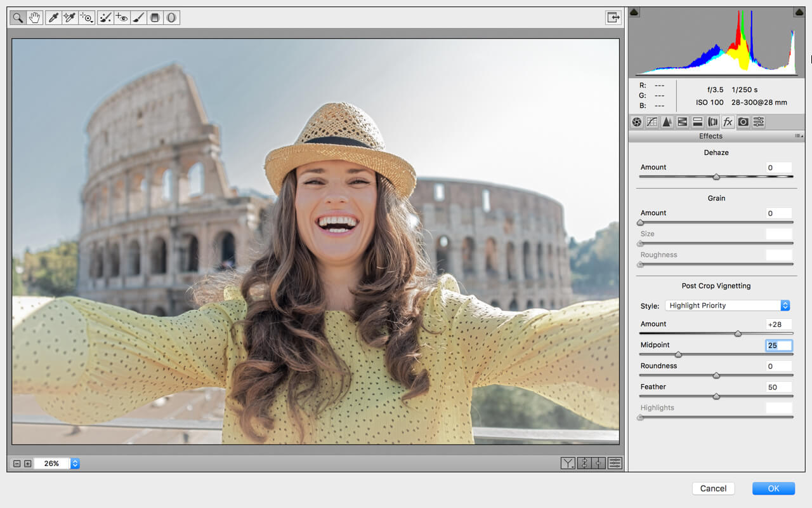Open the Camera Calibration panel tab

743,122
